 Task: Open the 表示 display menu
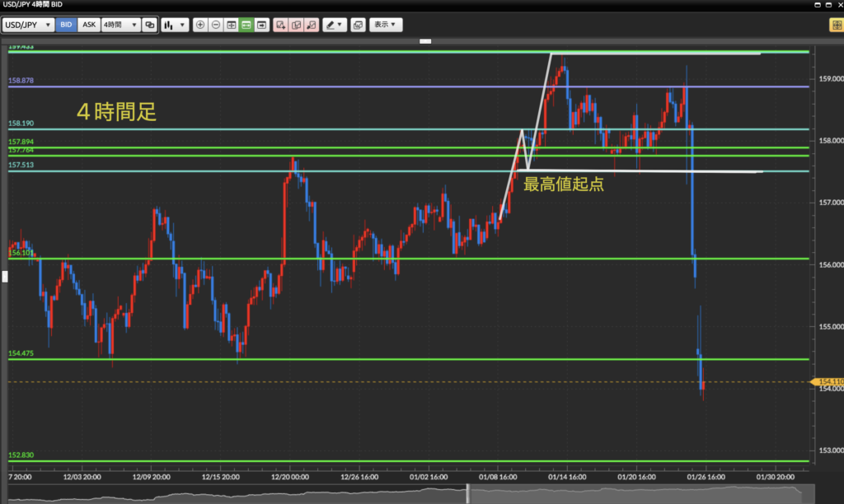tap(386, 25)
